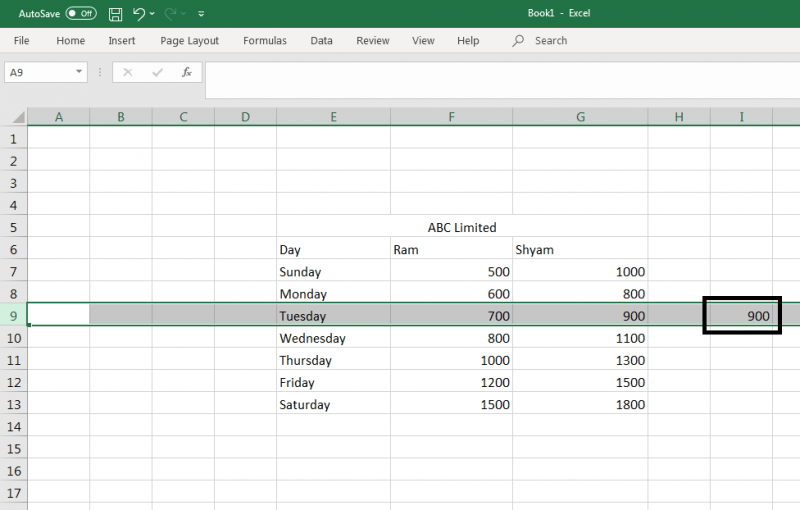Click Ram's Friday value 1200

click(x=452, y=382)
